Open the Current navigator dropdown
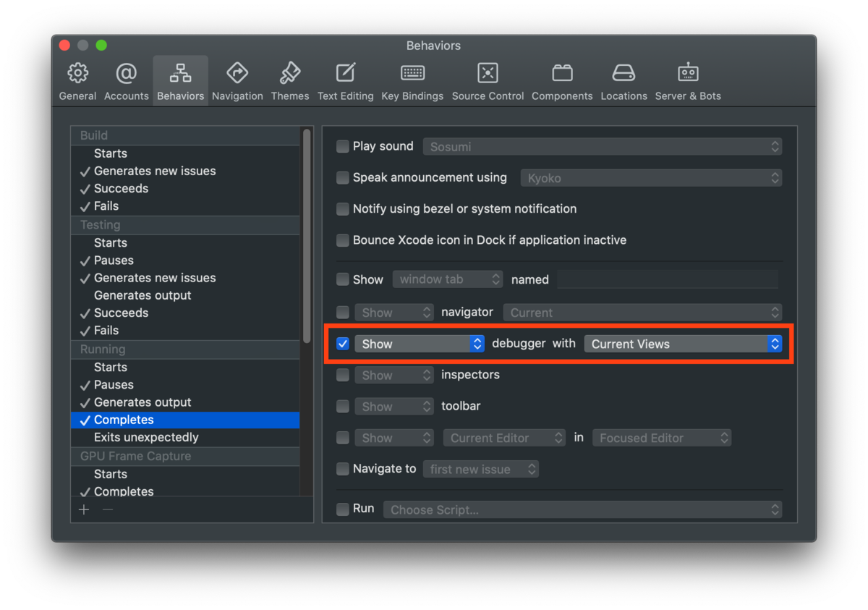Image resolution: width=868 pixels, height=610 pixels. tap(642, 313)
